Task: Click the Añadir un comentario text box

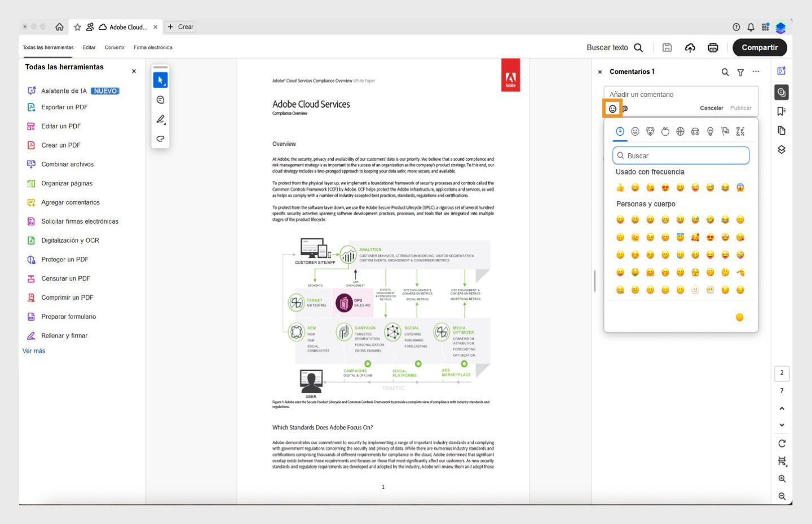Action: pyautogui.click(x=681, y=94)
